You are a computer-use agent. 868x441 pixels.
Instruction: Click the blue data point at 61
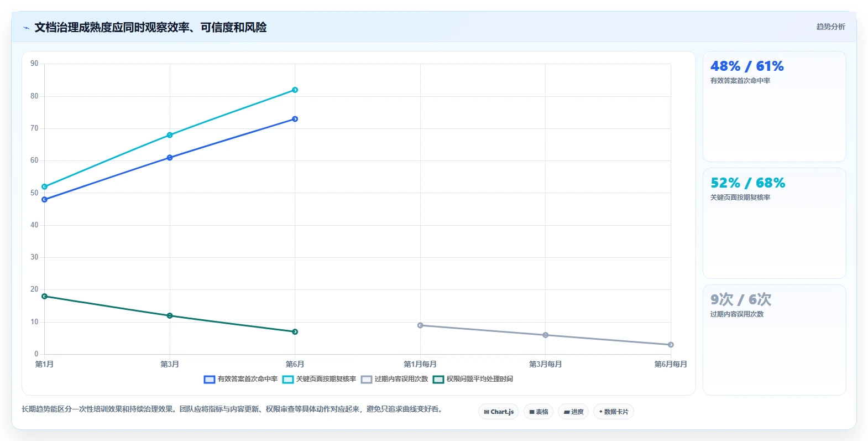(x=170, y=158)
